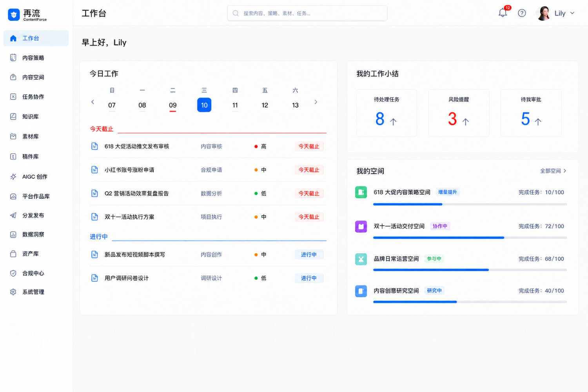
Task: Select highlighted date 10
Action: pos(204,105)
